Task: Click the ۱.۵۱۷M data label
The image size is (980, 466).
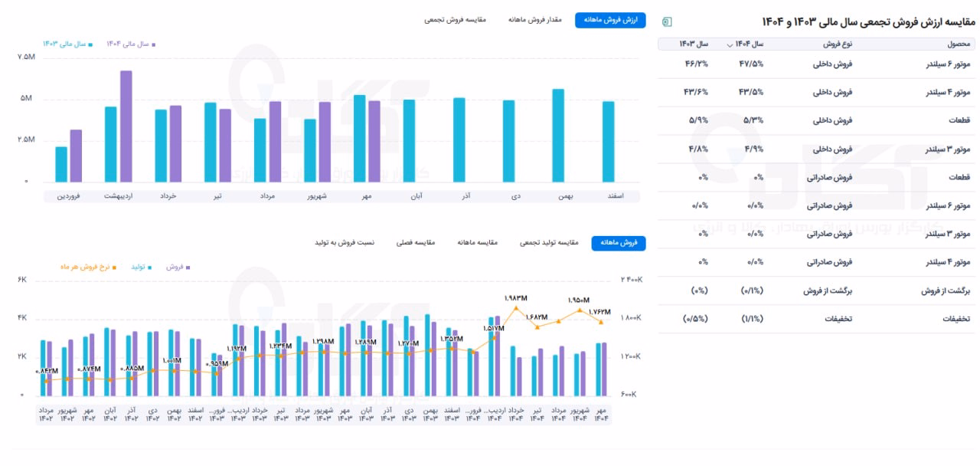Action: point(494,328)
